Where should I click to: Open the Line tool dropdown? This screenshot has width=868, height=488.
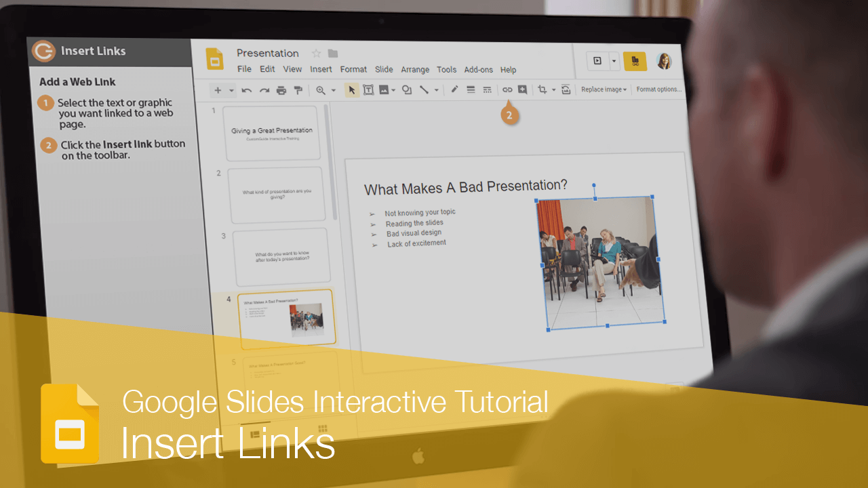(x=435, y=89)
